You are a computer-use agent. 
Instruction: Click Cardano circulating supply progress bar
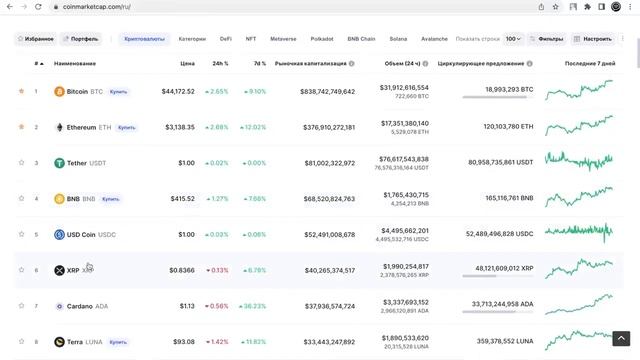pyautogui.click(x=498, y=312)
